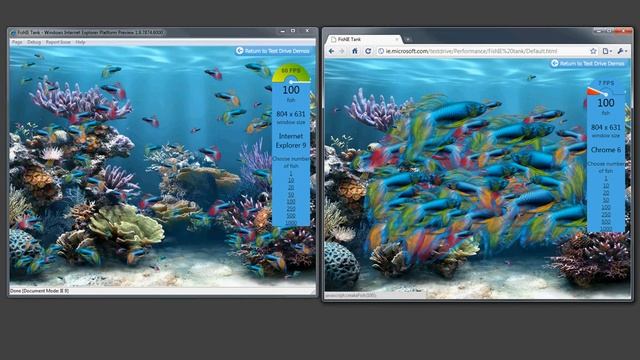
Task: Open the Debug menu in Internet Explorer
Action: (x=34, y=42)
